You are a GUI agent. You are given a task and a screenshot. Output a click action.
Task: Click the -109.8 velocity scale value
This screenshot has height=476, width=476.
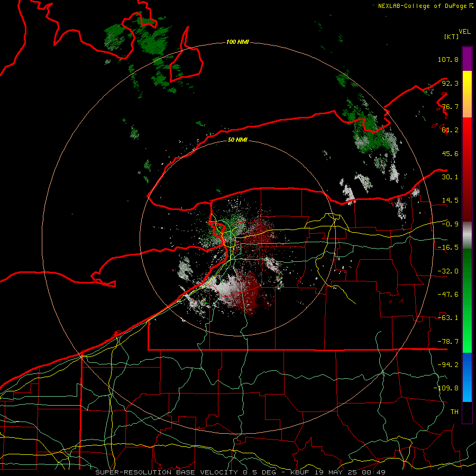pyautogui.click(x=446, y=388)
